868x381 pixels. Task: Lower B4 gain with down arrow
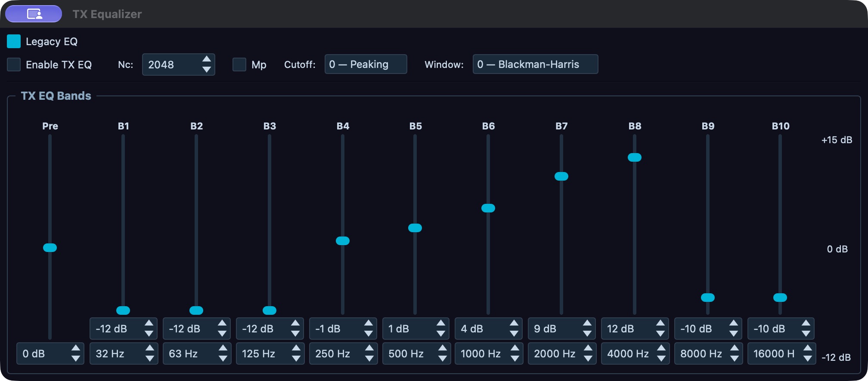click(x=369, y=334)
